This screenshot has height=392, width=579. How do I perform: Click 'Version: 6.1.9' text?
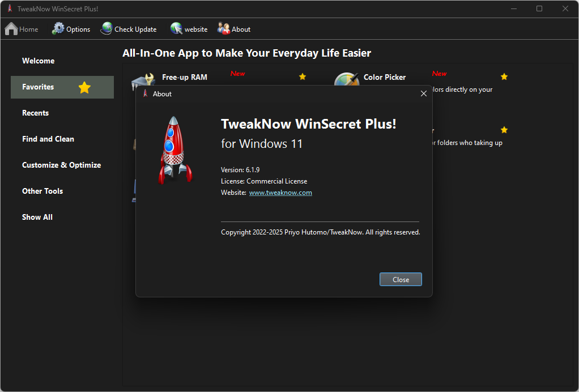(x=240, y=170)
